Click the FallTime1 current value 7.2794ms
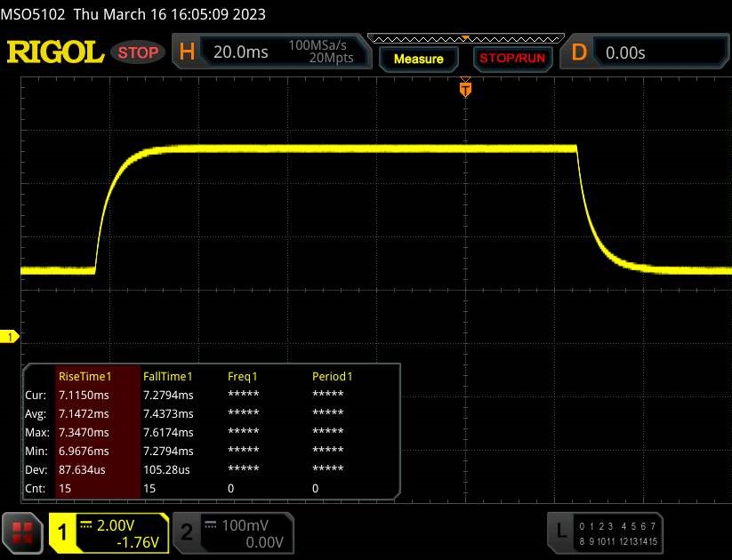The image size is (732, 560). pyautogui.click(x=168, y=396)
